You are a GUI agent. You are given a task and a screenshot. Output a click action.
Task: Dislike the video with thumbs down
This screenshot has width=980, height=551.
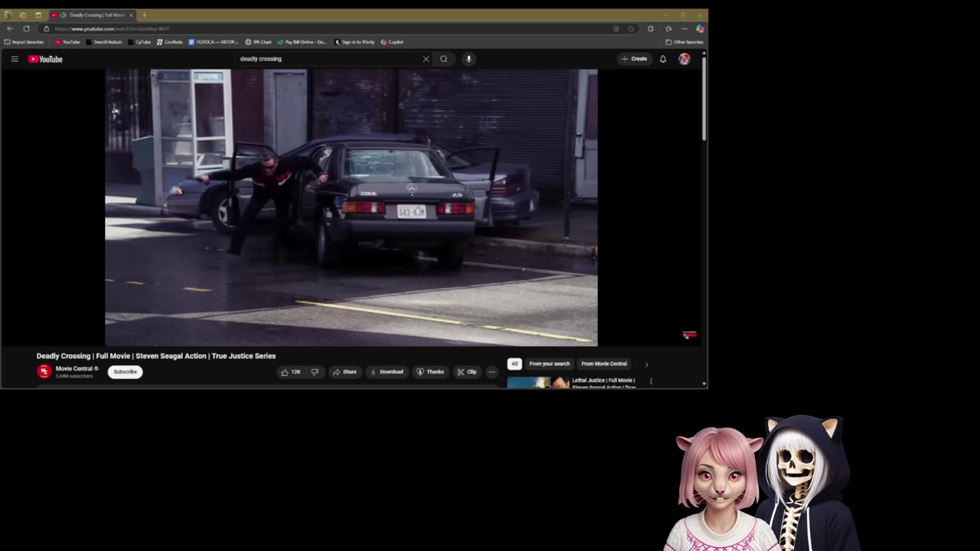[x=314, y=372]
